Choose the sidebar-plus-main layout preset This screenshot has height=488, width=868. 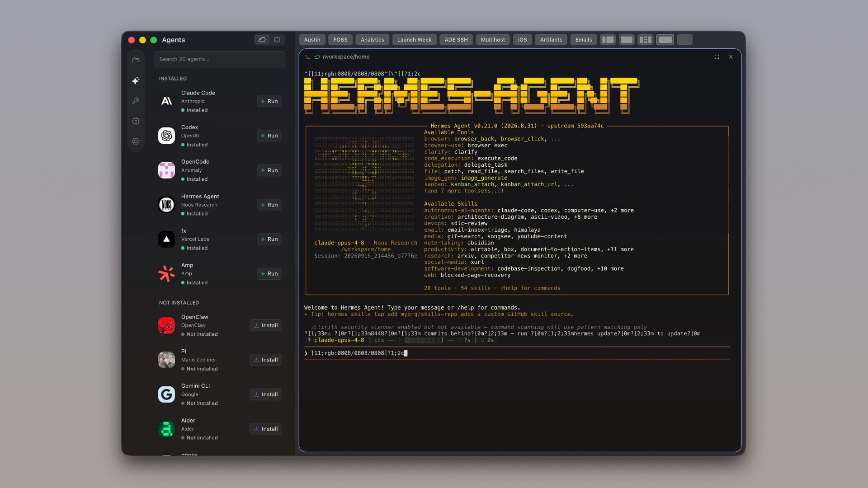(608, 40)
